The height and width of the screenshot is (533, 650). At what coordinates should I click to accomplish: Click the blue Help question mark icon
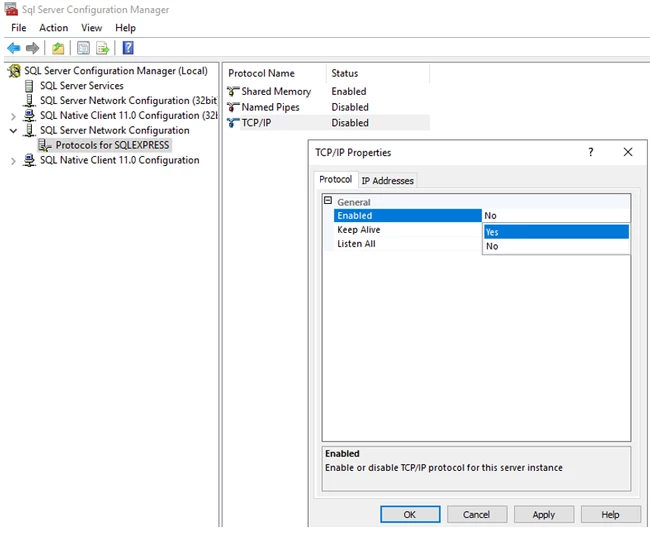coord(128,48)
